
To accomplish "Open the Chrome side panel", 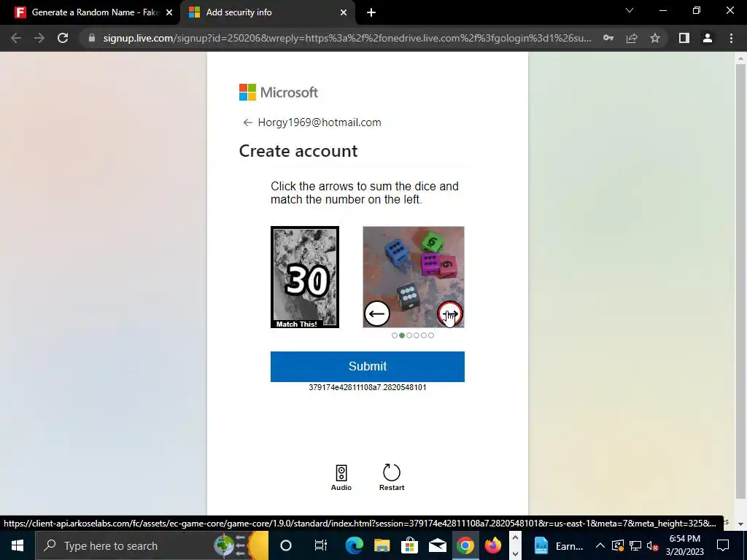I will tap(684, 38).
